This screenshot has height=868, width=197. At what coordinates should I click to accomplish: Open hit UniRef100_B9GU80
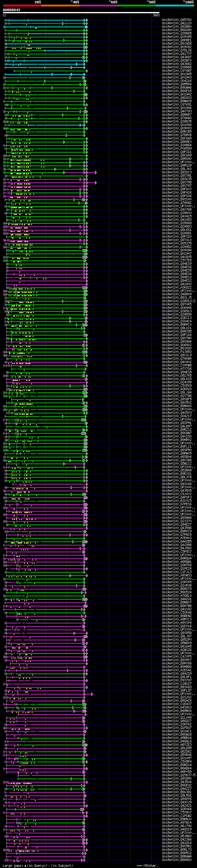point(177,30)
